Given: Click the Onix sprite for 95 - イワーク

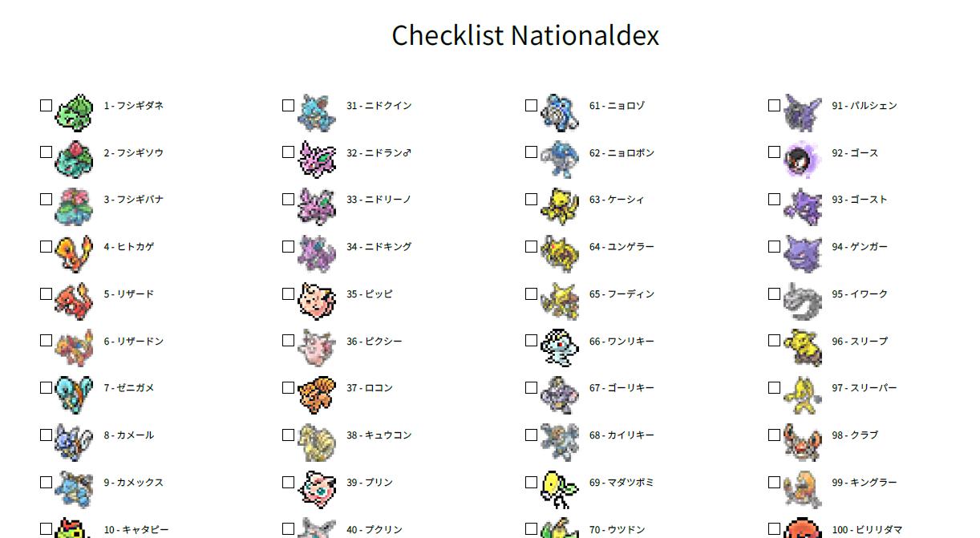Looking at the screenshot, I should [x=803, y=301].
